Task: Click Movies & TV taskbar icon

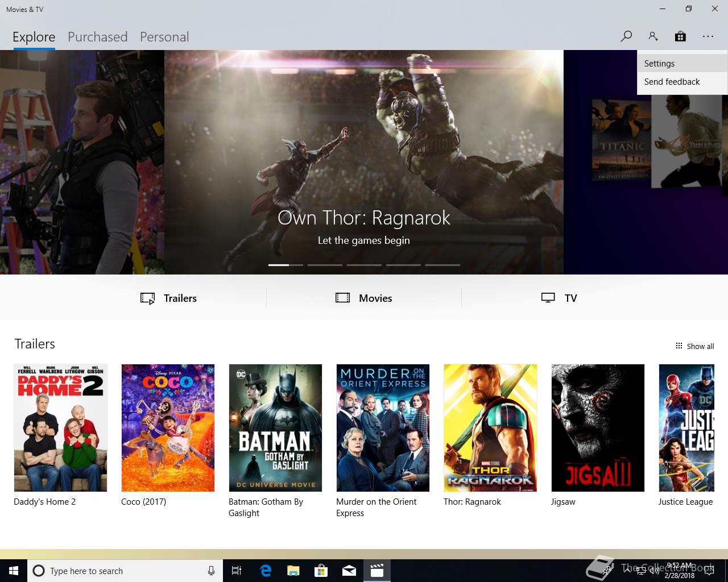Action: [x=377, y=571]
